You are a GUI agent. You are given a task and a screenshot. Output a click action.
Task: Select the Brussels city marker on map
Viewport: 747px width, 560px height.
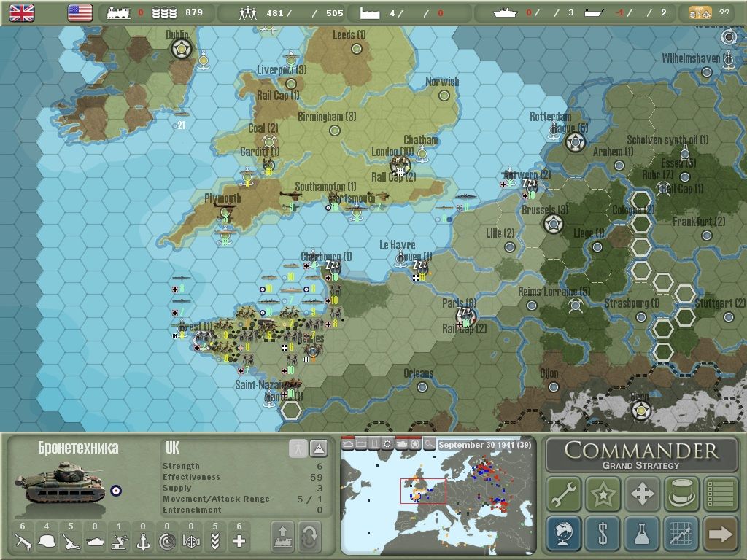point(553,224)
